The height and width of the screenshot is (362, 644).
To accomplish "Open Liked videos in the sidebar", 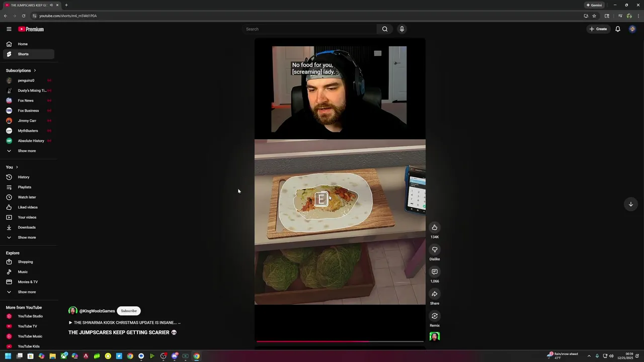I will coord(29,207).
